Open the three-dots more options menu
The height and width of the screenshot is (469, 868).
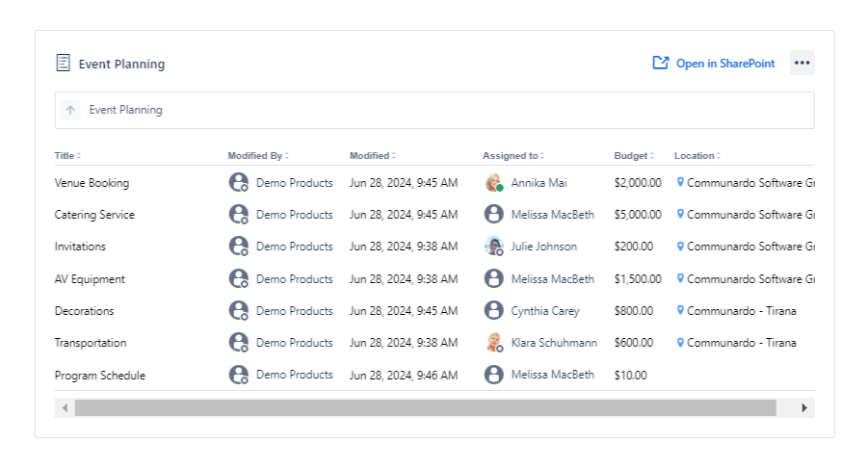pyautogui.click(x=802, y=63)
